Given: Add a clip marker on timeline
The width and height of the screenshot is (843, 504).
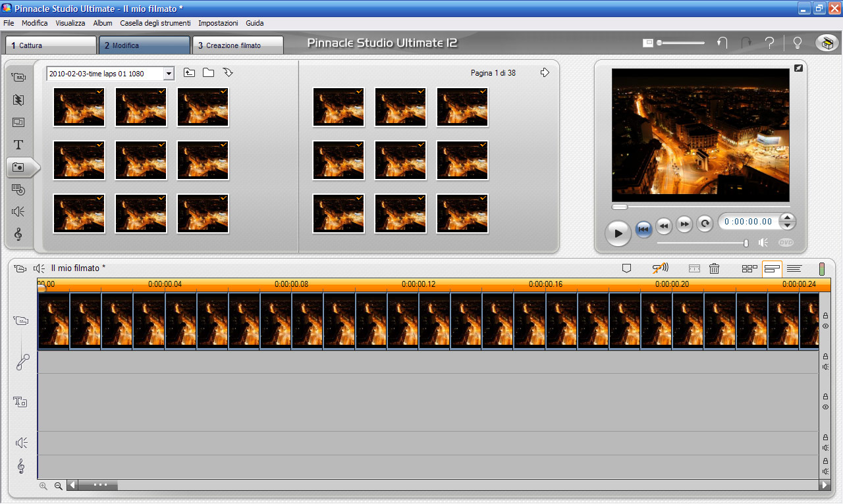Looking at the screenshot, I should (x=627, y=268).
